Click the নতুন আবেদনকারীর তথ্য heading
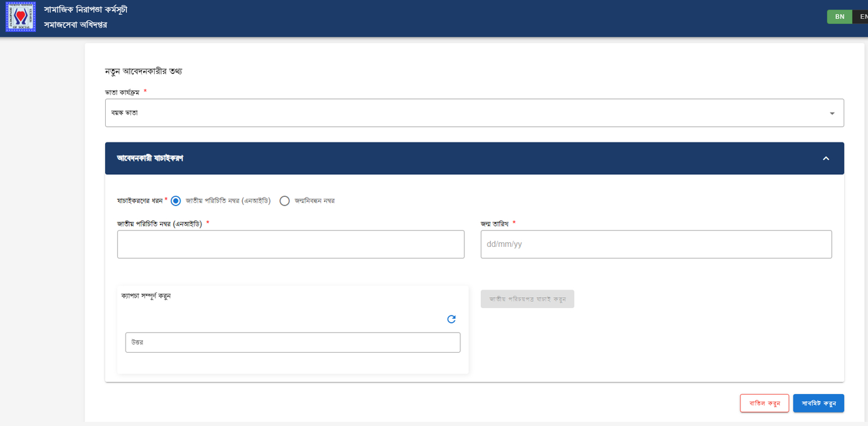The width and height of the screenshot is (868, 426). 143,71
